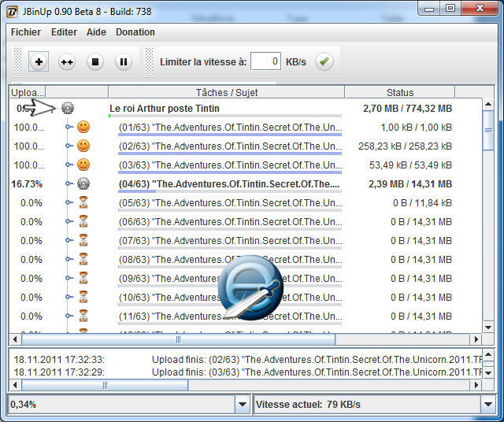Open the Editer menu
The height and width of the screenshot is (422, 504).
[64, 32]
